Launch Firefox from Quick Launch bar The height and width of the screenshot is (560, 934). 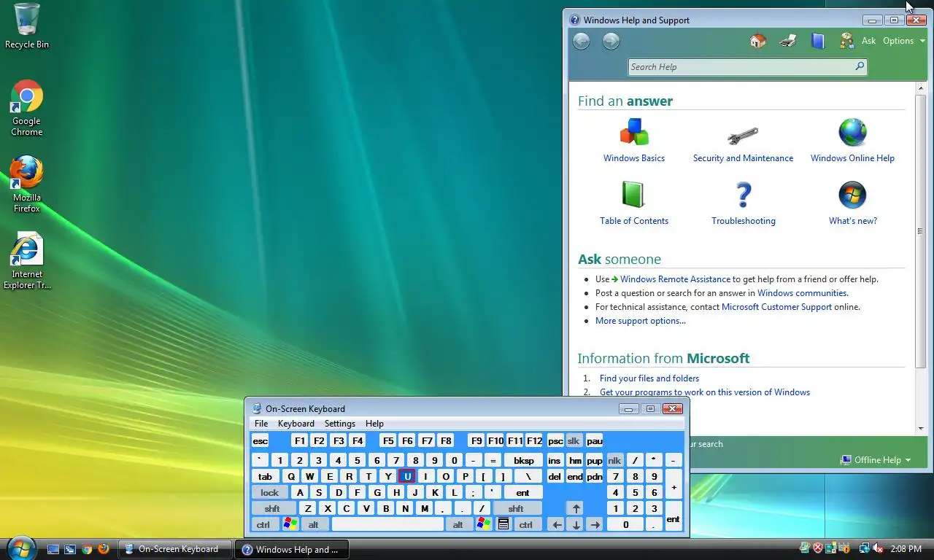tap(104, 549)
